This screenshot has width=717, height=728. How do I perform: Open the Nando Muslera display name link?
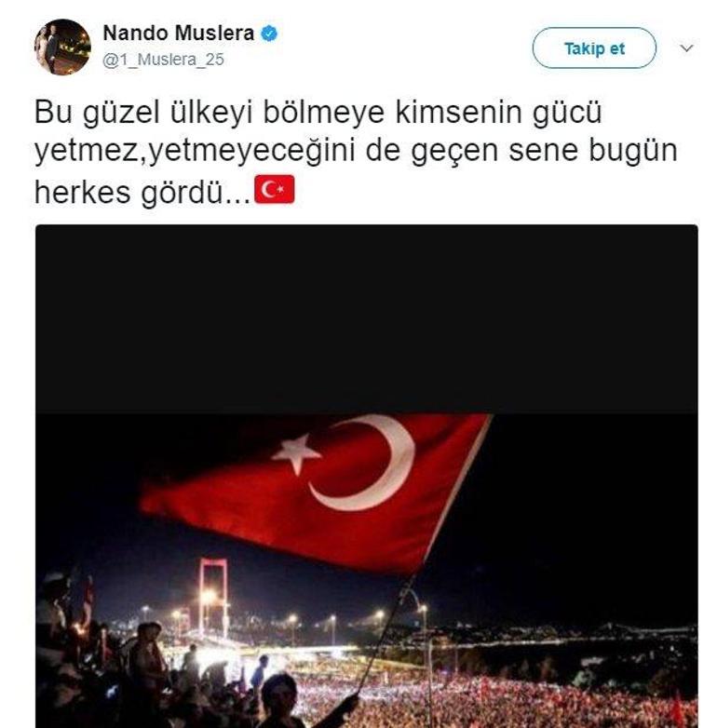179,34
